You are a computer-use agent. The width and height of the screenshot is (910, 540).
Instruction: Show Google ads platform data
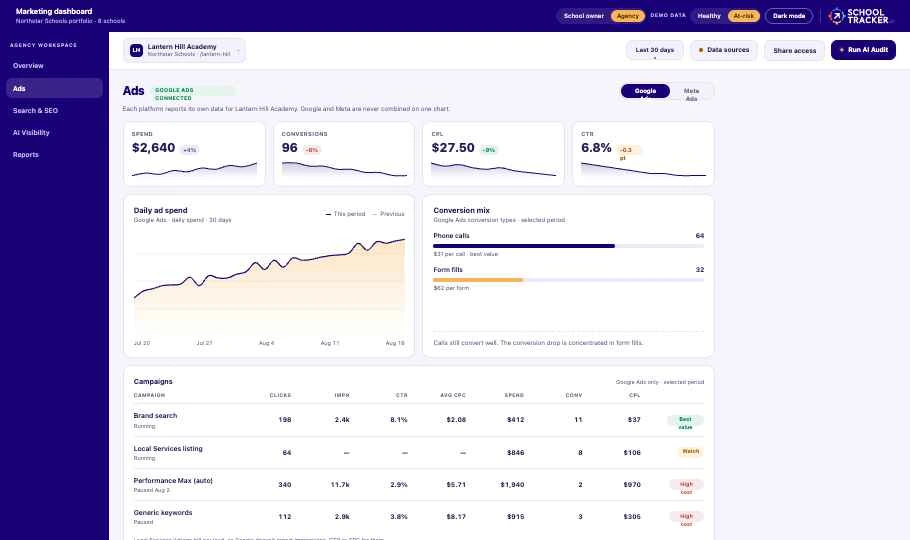tap(645, 91)
